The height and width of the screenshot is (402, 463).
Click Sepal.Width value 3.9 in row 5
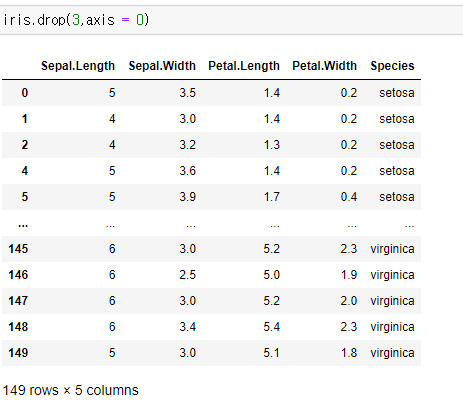point(187,197)
